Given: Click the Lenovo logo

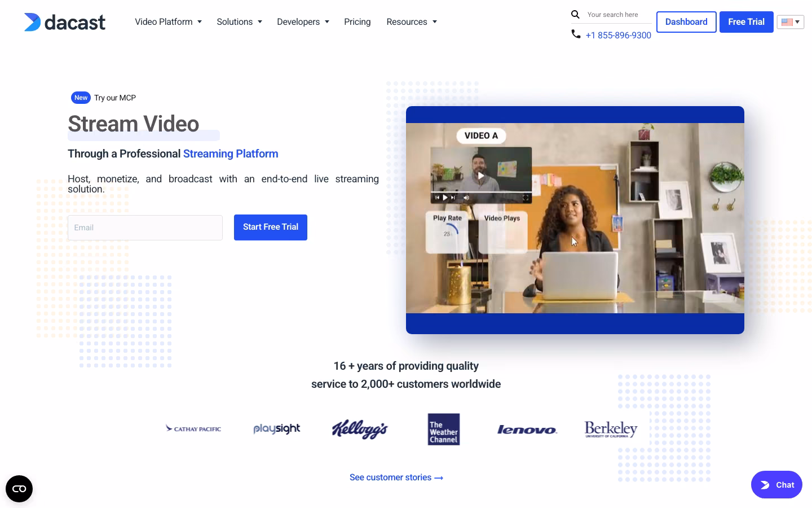Looking at the screenshot, I should 527,430.
